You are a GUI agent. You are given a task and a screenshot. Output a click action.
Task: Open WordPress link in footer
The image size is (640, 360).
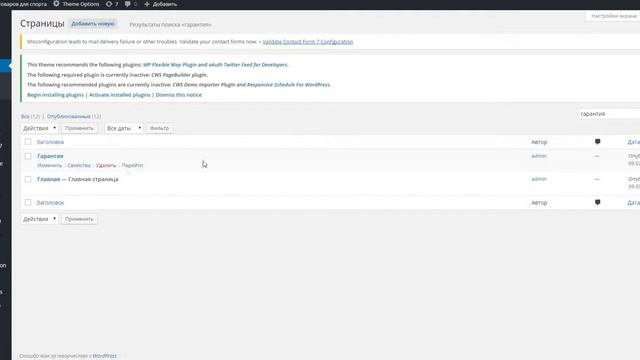click(104, 356)
